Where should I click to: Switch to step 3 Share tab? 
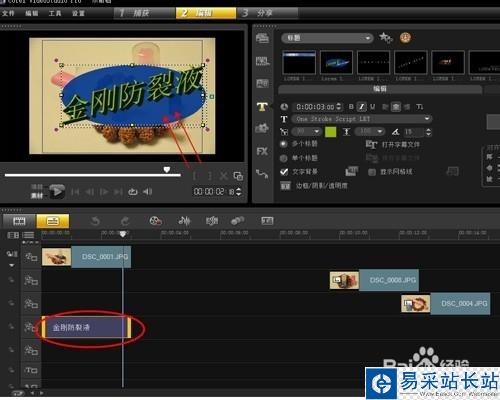point(268,13)
